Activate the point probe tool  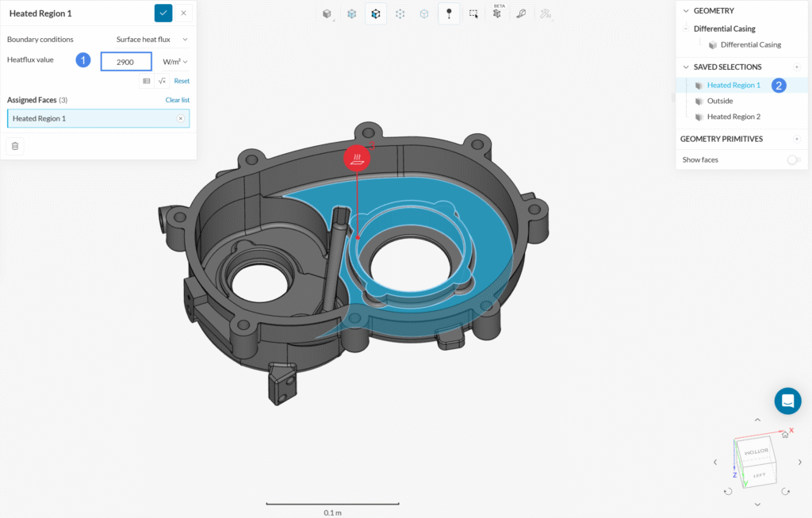pos(449,13)
